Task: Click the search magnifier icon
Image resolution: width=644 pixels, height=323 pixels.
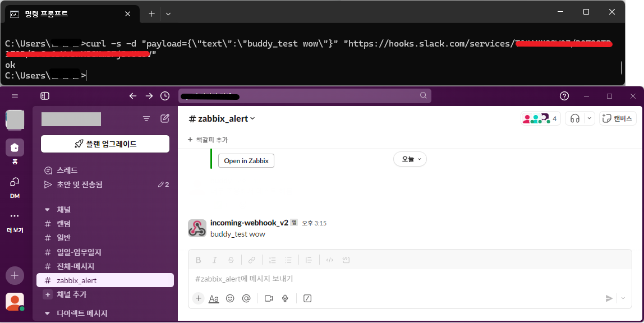Action: 423,96
